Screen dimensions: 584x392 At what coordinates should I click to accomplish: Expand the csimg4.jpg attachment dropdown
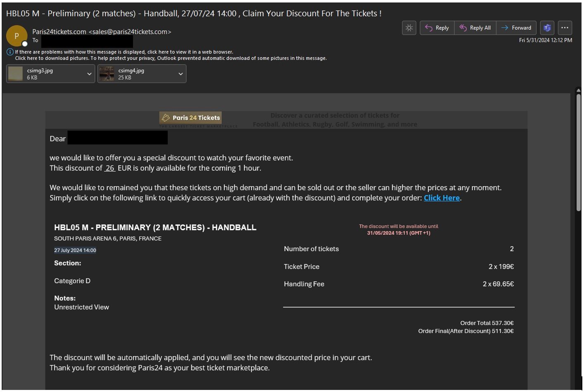point(180,74)
